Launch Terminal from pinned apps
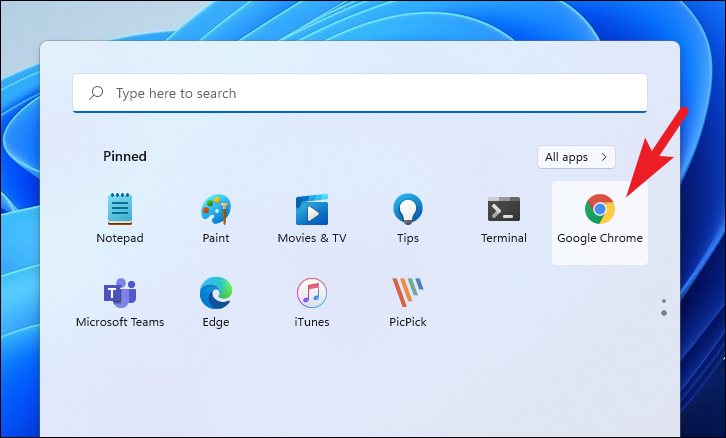Viewport: 726px width, 438px height. coord(504,219)
